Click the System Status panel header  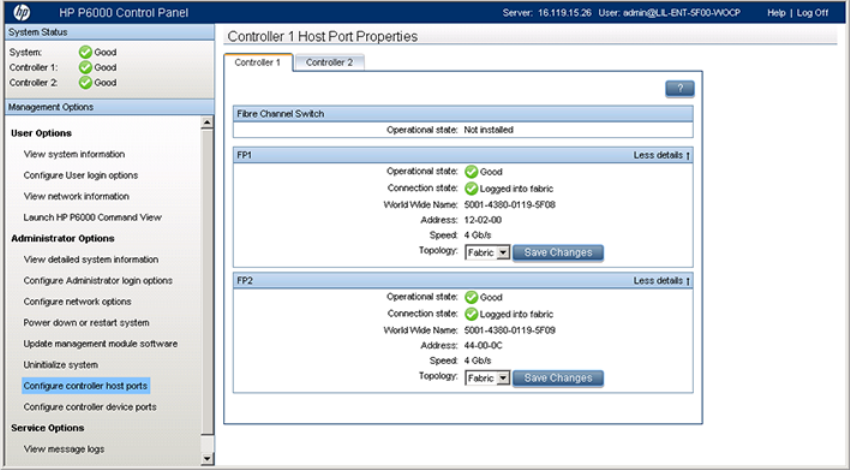[x=110, y=32]
